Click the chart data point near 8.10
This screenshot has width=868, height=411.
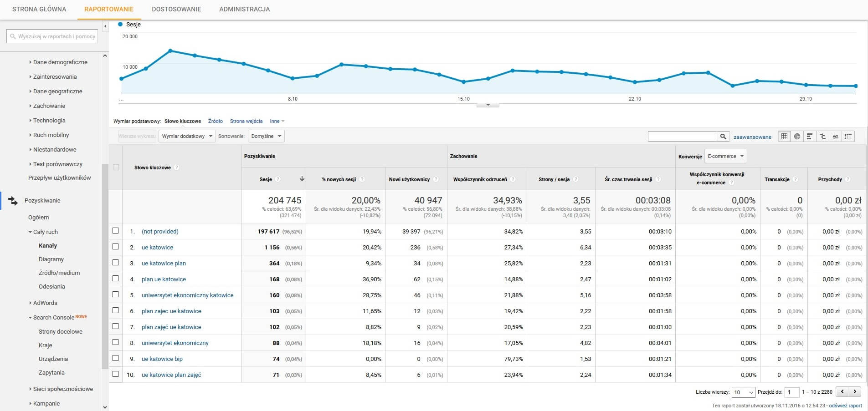pyautogui.click(x=293, y=78)
